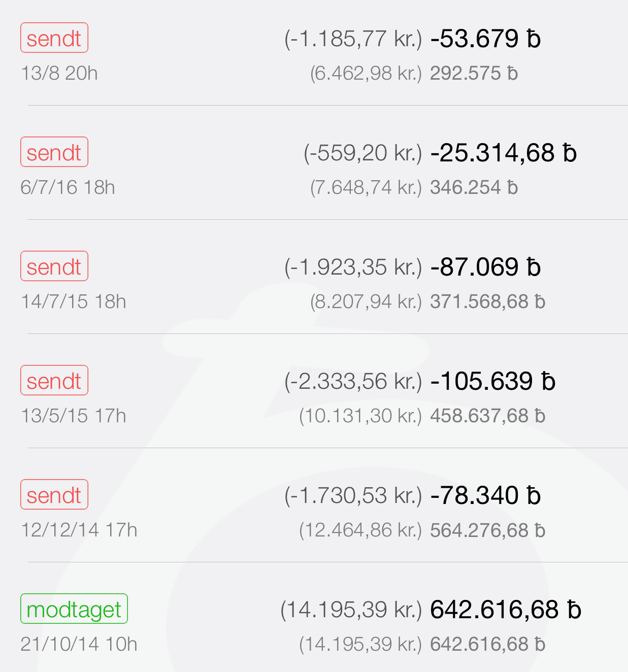Open the -53.679 bits transaction amount
The height and width of the screenshot is (672, 628).
click(x=485, y=39)
